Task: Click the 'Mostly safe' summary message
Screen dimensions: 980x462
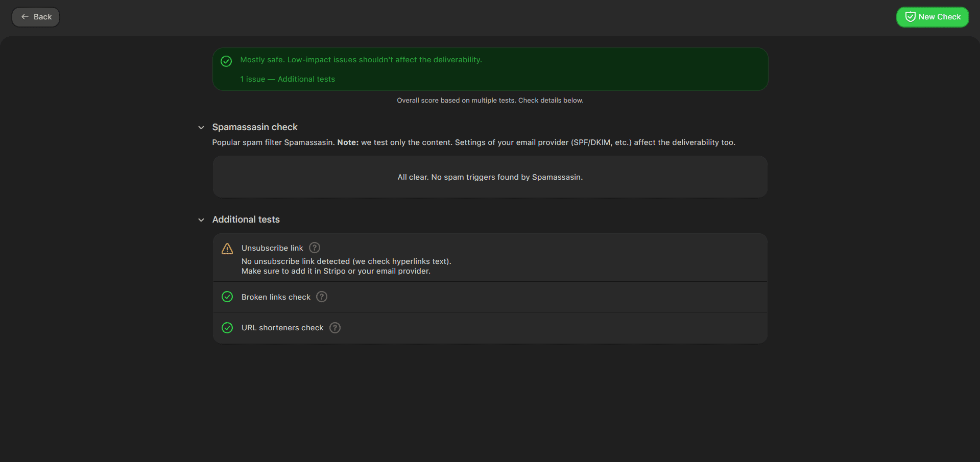Action: [x=361, y=60]
